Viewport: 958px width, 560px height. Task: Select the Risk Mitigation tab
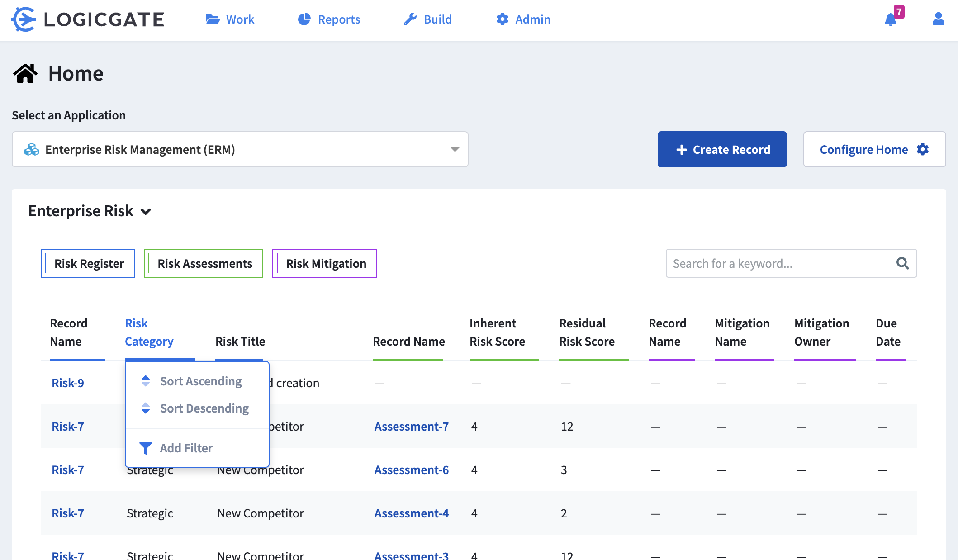[326, 263]
